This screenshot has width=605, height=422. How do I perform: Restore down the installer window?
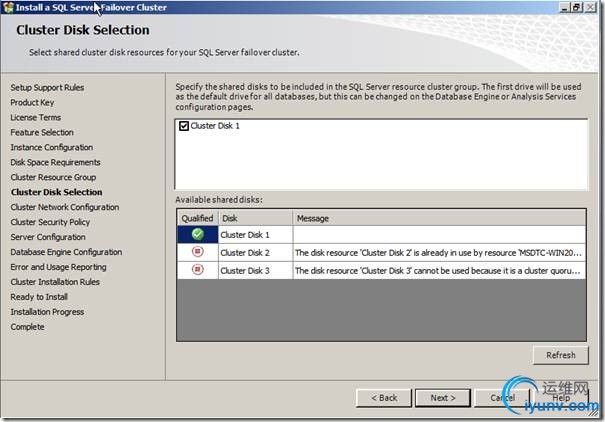click(x=577, y=7)
